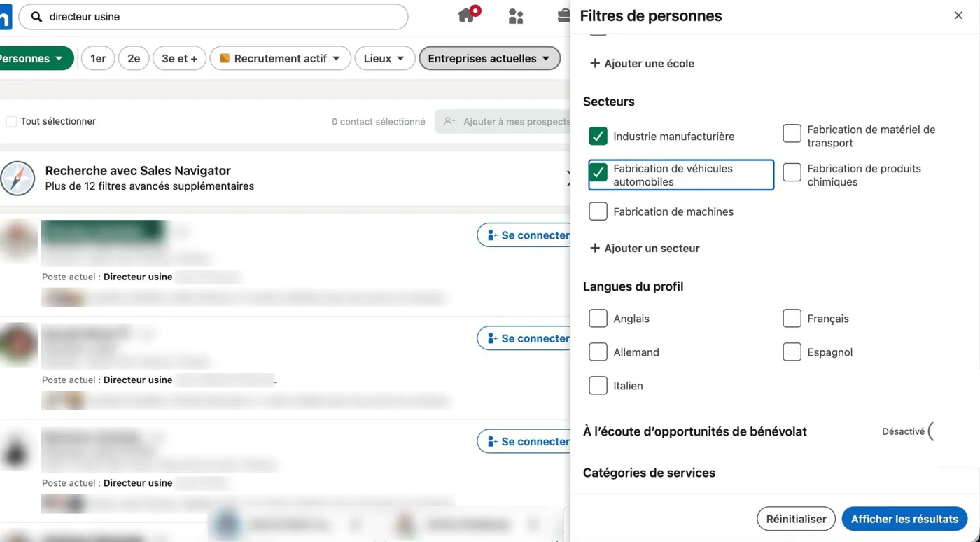Click the jobs briefcase icon

[x=563, y=16]
